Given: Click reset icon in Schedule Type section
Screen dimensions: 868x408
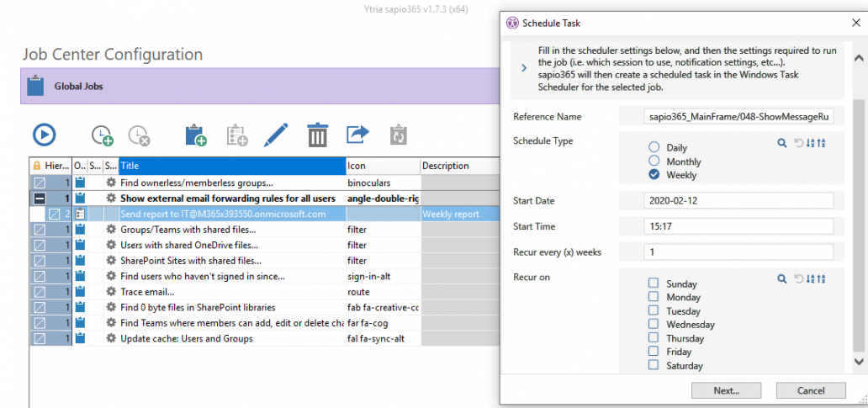Looking at the screenshot, I should coord(799,143).
